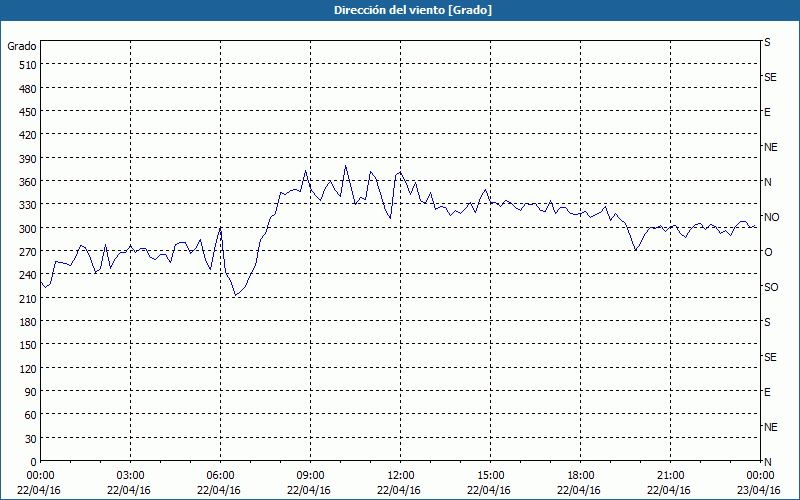Select the 480 degree axis label

point(29,89)
